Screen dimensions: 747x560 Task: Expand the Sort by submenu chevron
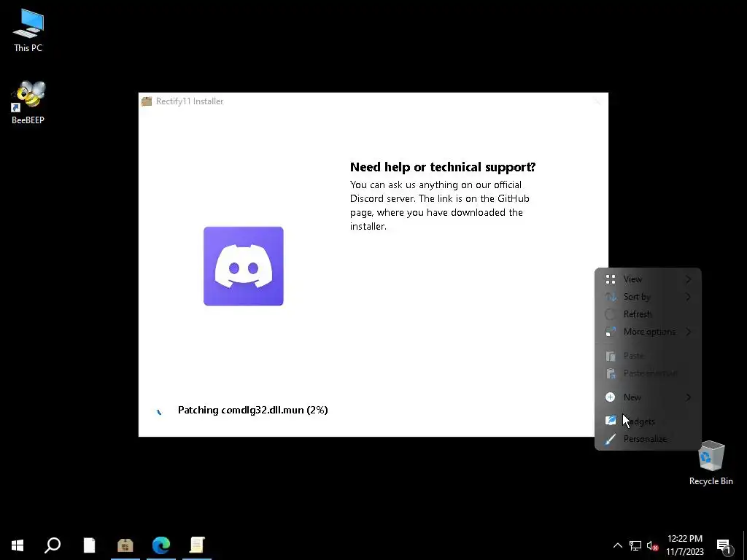point(689,297)
